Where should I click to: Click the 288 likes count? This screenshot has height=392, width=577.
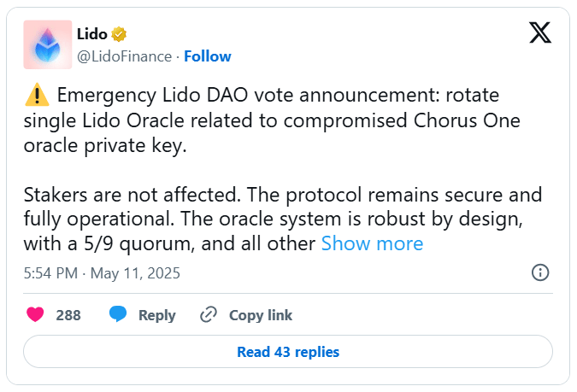coord(68,315)
